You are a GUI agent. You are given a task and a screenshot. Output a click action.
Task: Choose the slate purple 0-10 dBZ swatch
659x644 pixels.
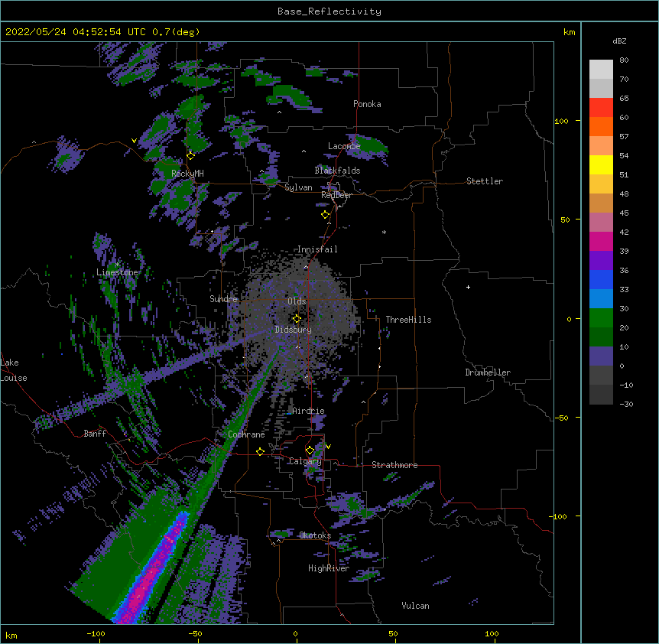click(x=601, y=356)
